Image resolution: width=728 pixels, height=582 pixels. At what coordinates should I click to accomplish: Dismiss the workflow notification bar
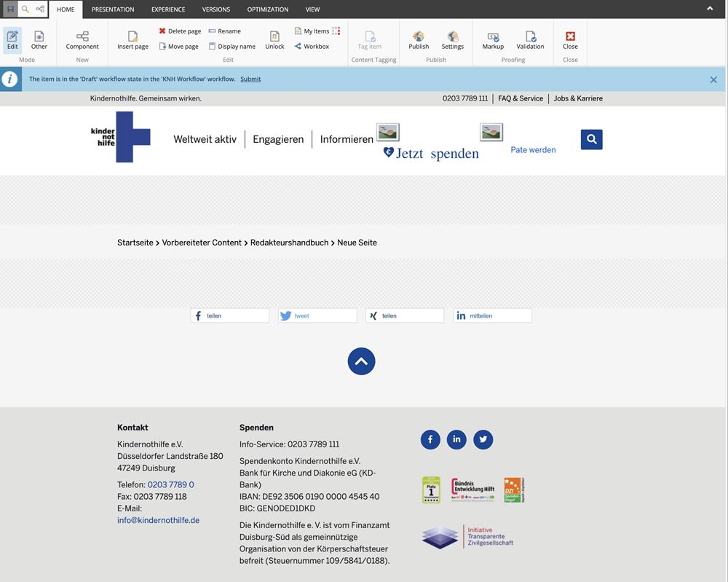713,79
